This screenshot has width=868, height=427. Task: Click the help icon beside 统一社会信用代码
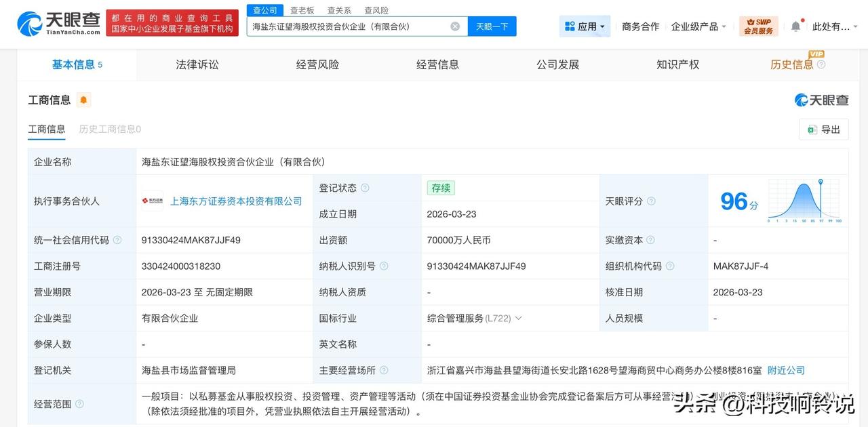[x=117, y=240]
